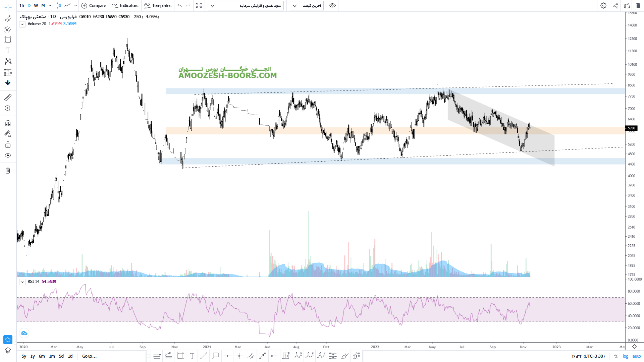Image resolution: width=644 pixels, height=362 pixels.
Task: Collapse the RSI indicator legend
Action: [x=22, y=282]
